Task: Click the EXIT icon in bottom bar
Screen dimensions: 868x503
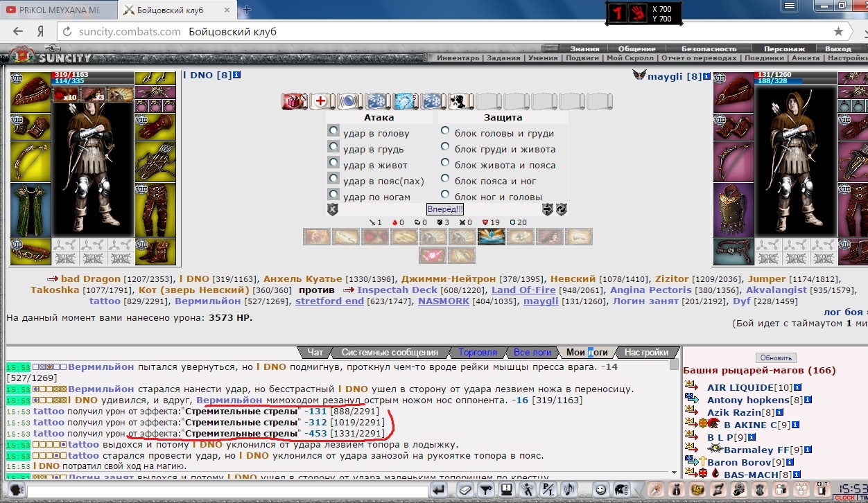Action: point(822,490)
